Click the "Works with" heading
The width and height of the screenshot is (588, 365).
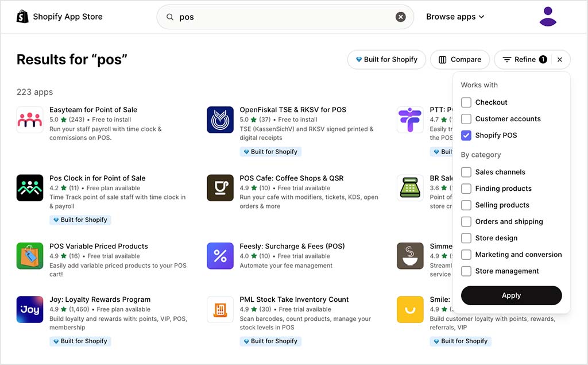[479, 85]
